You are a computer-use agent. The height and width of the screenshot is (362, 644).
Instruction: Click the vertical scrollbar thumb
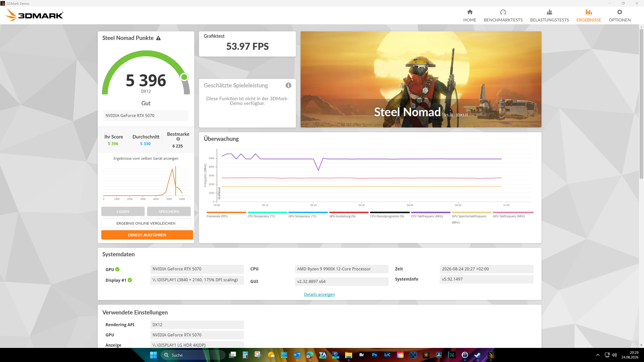point(641,104)
